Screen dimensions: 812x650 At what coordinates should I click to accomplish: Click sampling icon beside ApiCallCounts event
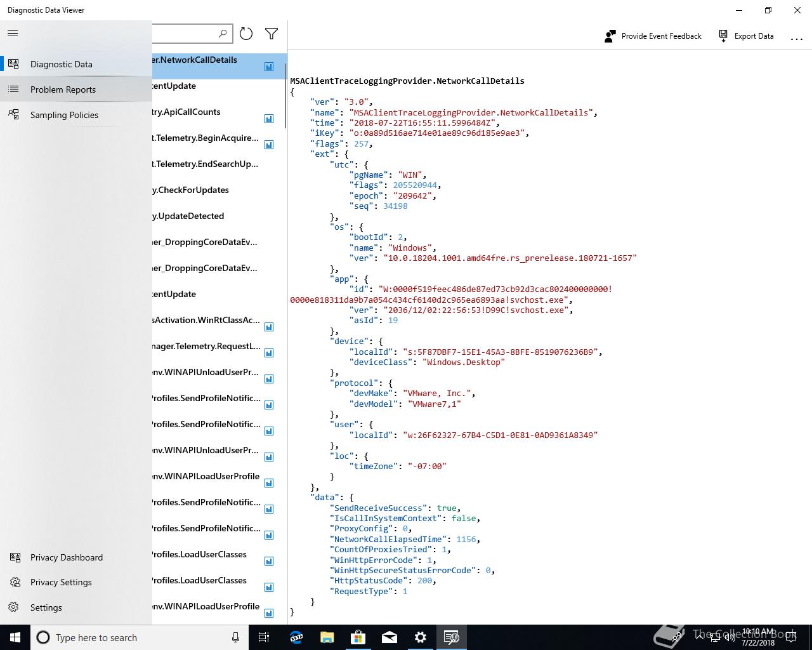(269, 119)
